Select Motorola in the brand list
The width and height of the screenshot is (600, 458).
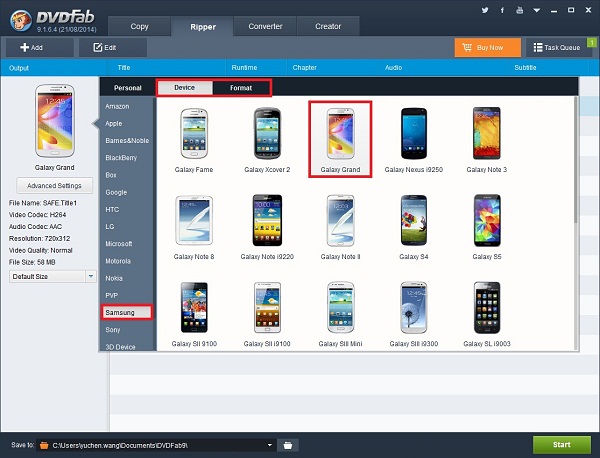tap(118, 261)
